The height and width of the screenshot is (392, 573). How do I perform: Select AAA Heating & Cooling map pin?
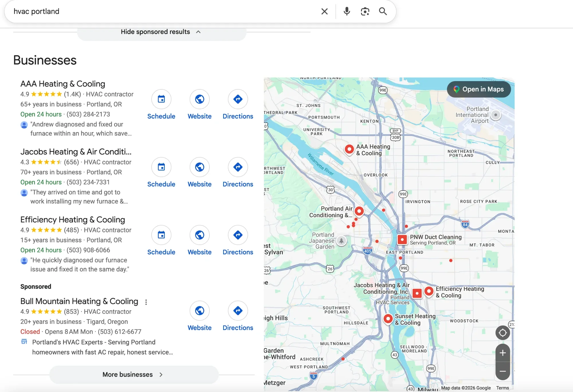tap(349, 149)
